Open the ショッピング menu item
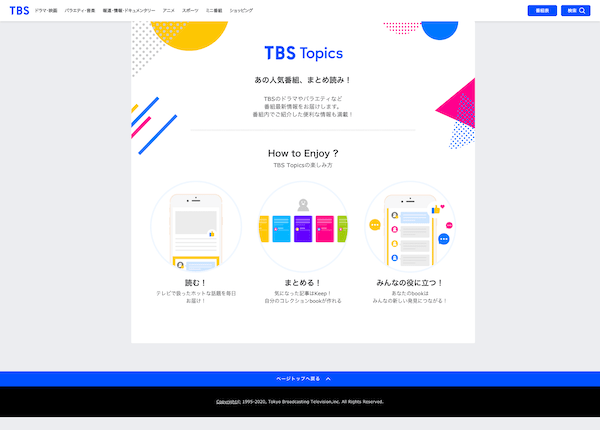This screenshot has height=430, width=600. (x=241, y=11)
